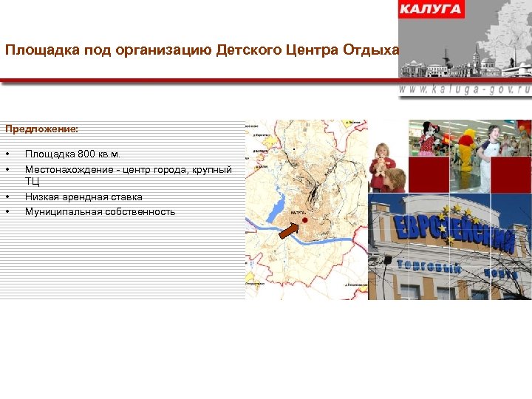Click the slide title 'Площадка под организацию Детского Центра Отдыха'
This screenshot has width=532, height=399.
(x=202, y=50)
